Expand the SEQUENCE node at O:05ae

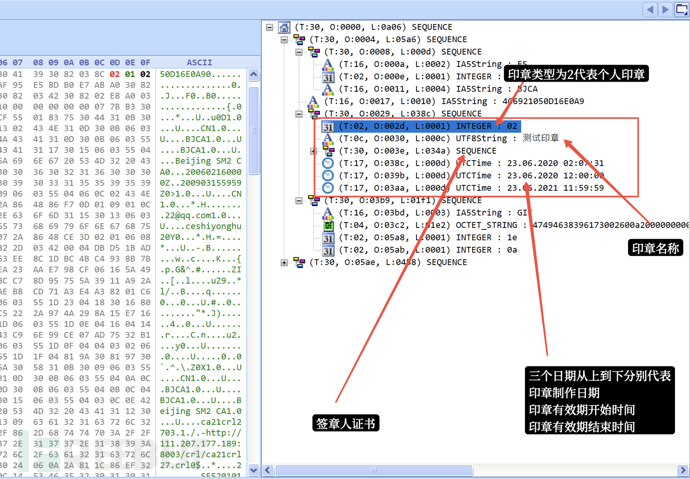(284, 263)
